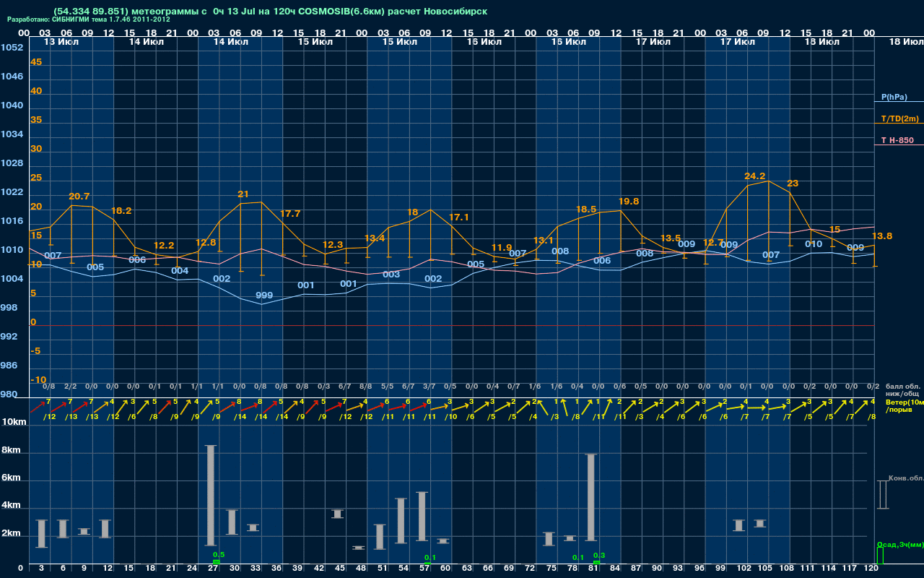Click the 12.3 temperature value
Screen dimensions: 924x578
point(333,245)
